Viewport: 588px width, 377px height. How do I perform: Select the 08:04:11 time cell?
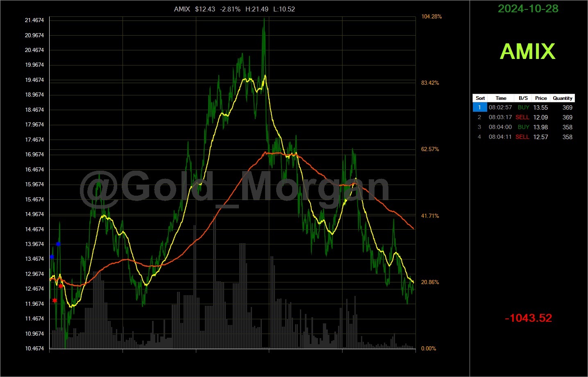(500, 137)
